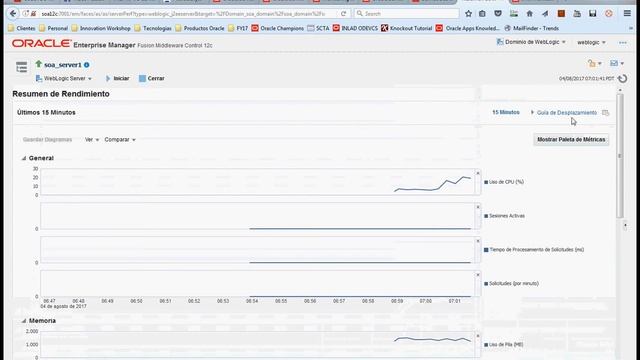Close the Tiempo de Procesamiento chart
The width and height of the screenshot is (640, 360).
point(478,241)
